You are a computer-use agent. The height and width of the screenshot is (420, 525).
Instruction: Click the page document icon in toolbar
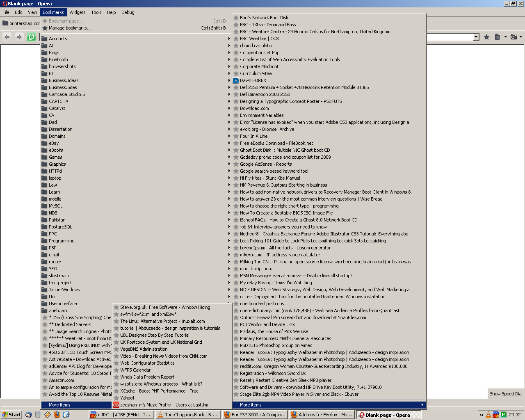coord(497,37)
